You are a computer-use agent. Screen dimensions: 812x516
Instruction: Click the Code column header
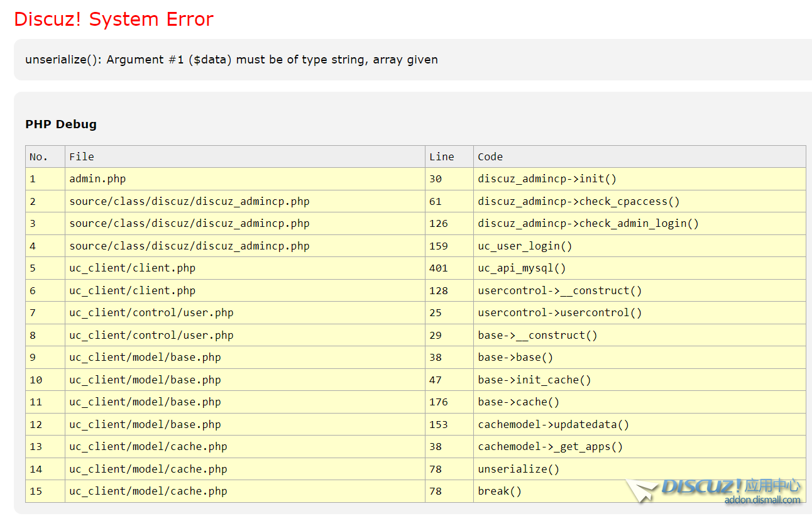click(490, 156)
